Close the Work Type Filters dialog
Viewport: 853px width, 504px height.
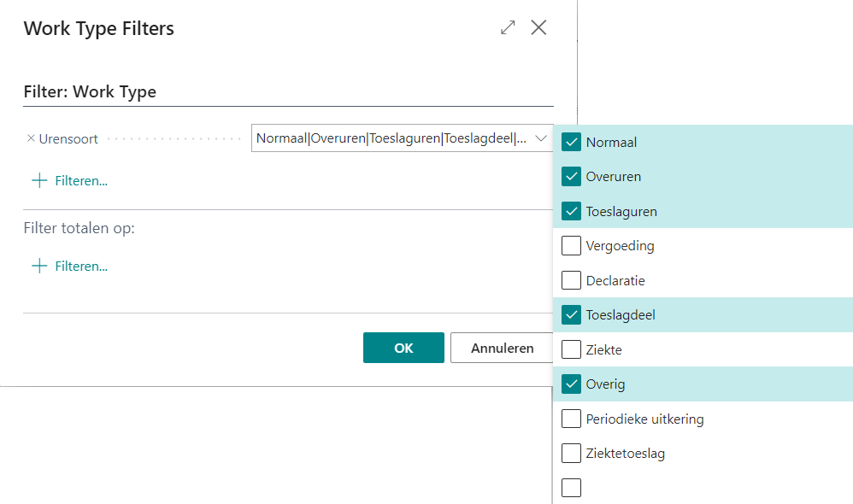(538, 27)
